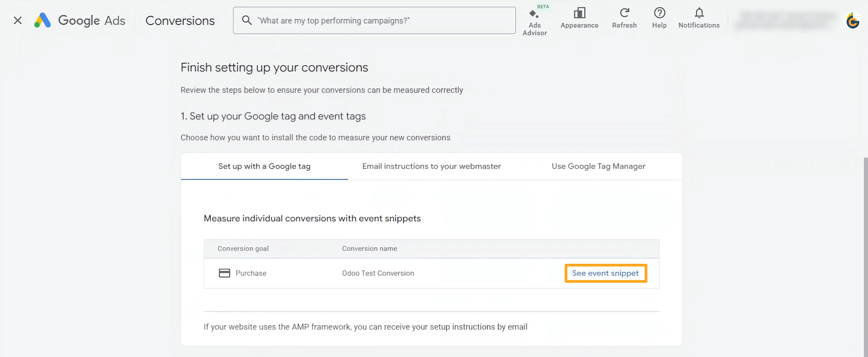Click See event snippet link
The width and height of the screenshot is (868, 357).
pyautogui.click(x=605, y=273)
